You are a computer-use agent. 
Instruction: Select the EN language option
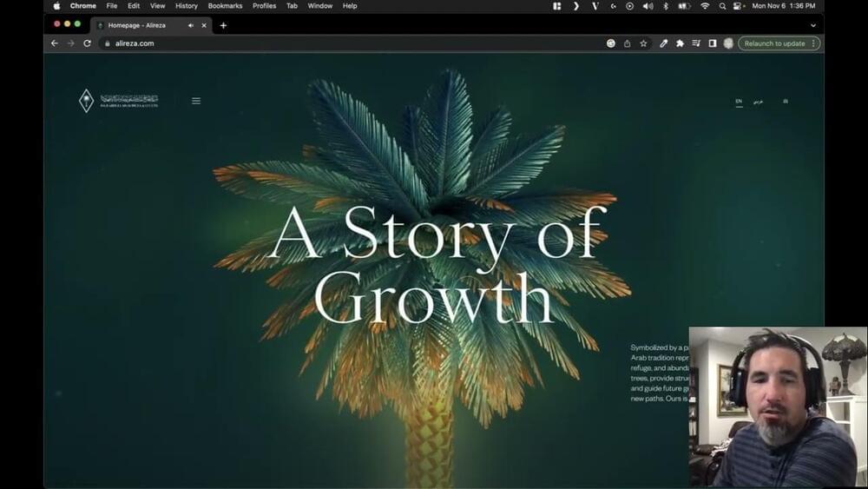point(739,102)
